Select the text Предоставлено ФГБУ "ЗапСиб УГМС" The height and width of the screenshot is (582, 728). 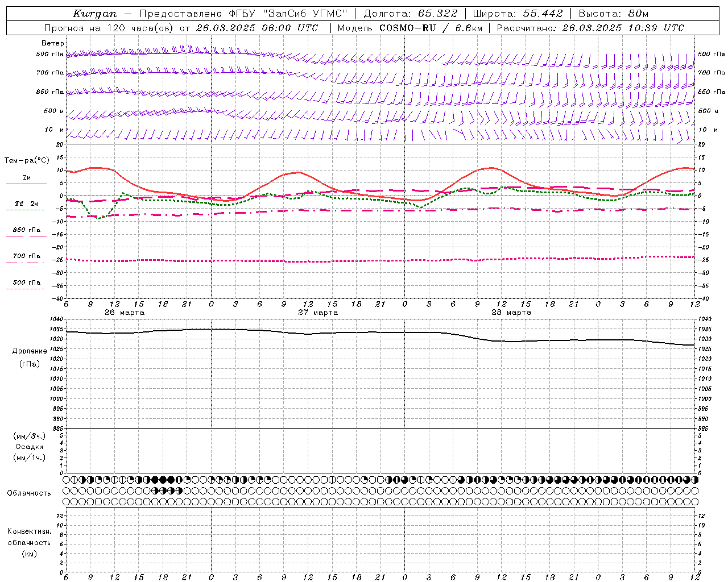(243, 14)
